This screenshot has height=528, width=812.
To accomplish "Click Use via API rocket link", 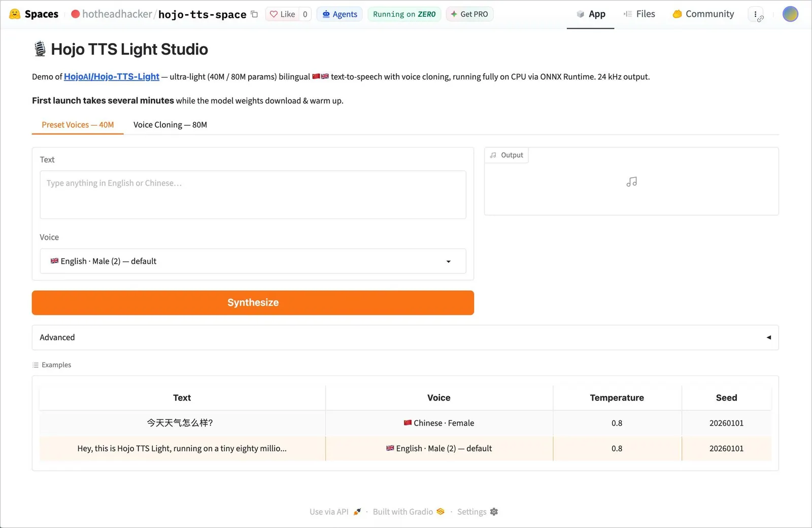I will click(x=335, y=512).
